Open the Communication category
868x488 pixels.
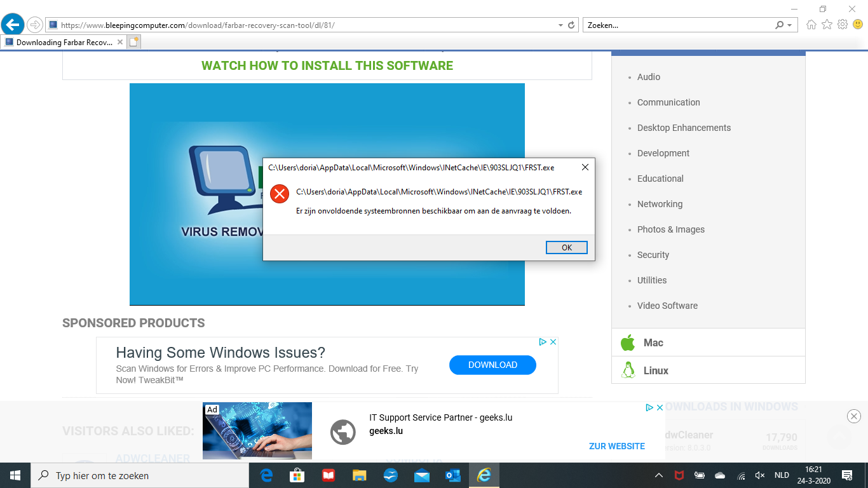point(668,102)
